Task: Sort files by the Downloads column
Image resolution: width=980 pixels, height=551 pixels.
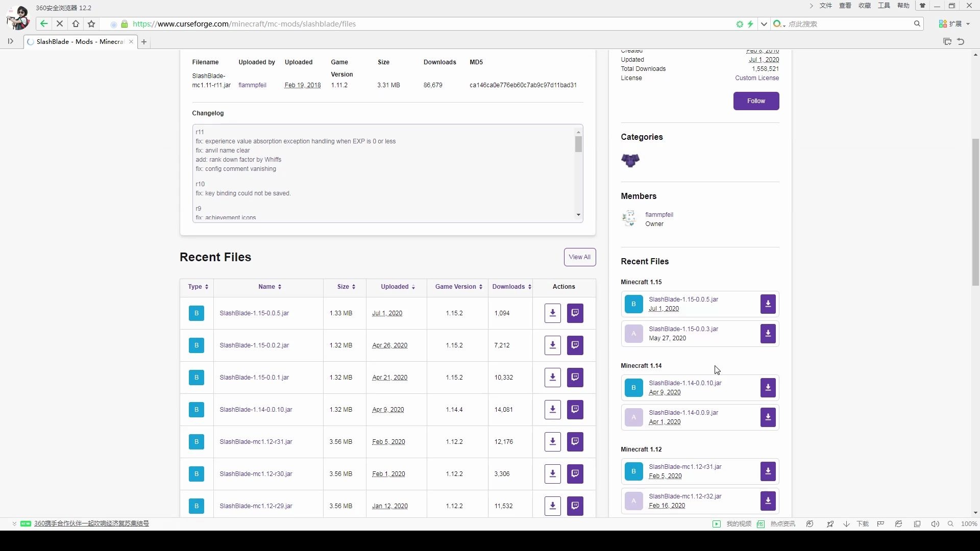Action: click(x=511, y=287)
